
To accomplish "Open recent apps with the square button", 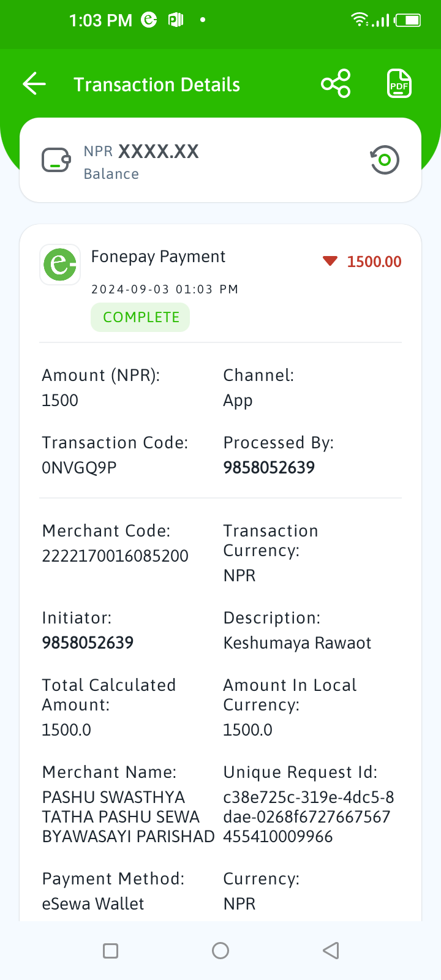I will click(x=110, y=951).
